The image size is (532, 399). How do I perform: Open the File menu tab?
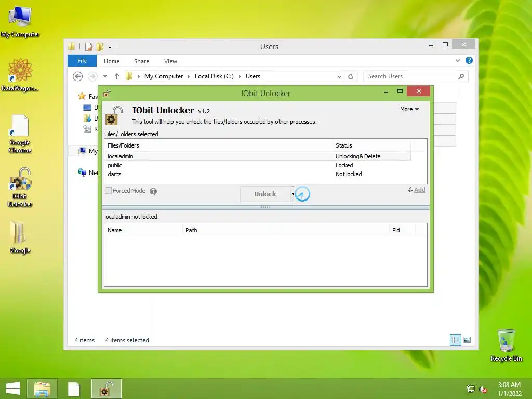(82, 61)
